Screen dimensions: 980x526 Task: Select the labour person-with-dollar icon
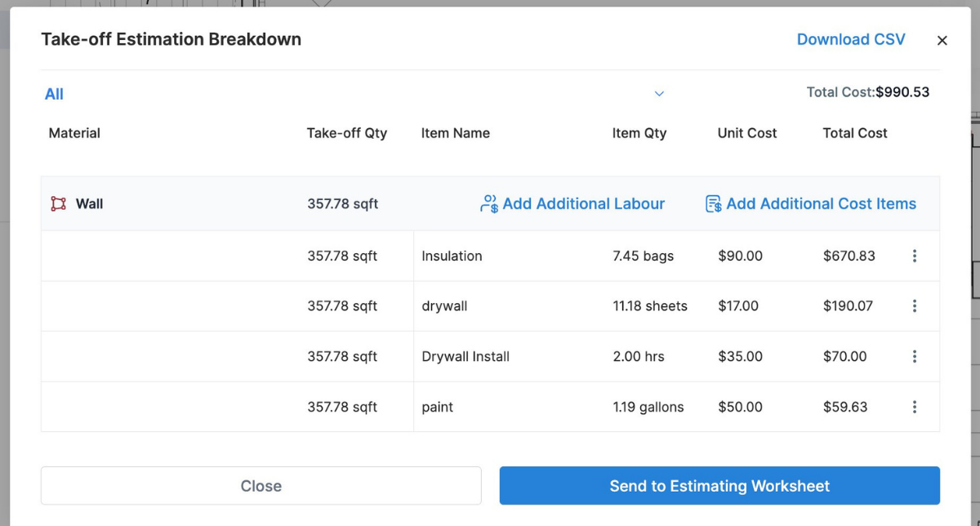pyautogui.click(x=488, y=203)
